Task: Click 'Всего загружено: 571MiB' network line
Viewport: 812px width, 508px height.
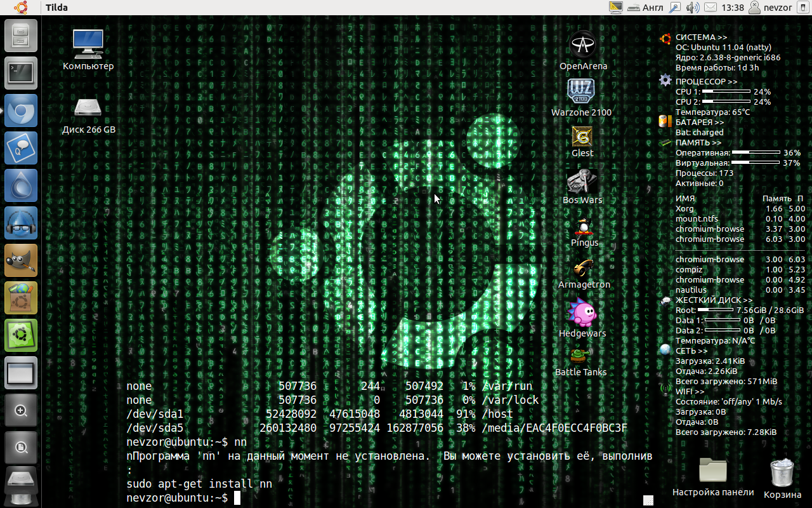Action: [726, 381]
